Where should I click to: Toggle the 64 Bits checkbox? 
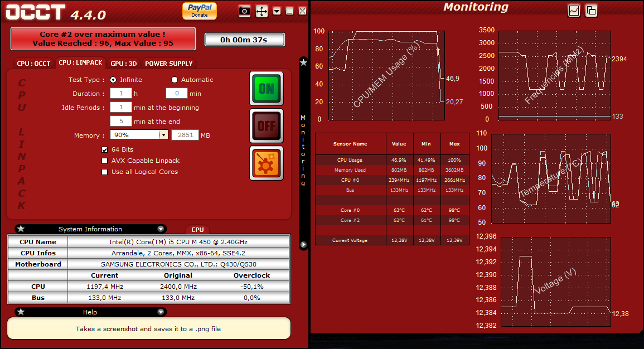(105, 150)
